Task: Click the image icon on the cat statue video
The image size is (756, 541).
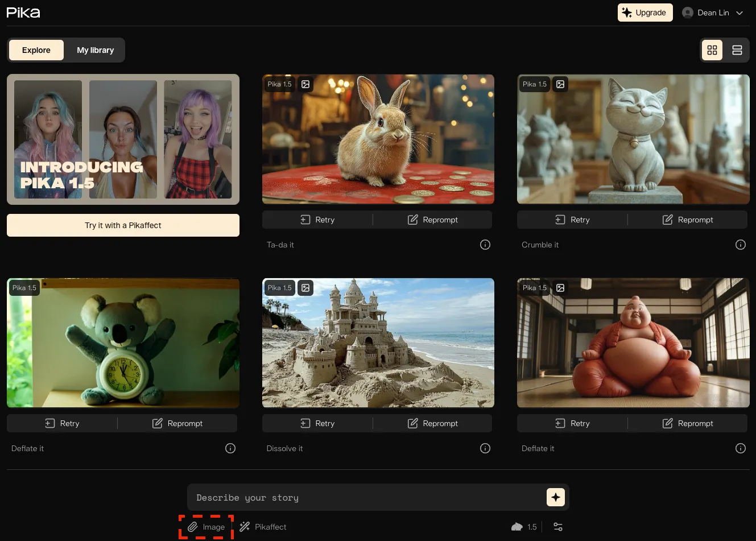Action: (560, 84)
